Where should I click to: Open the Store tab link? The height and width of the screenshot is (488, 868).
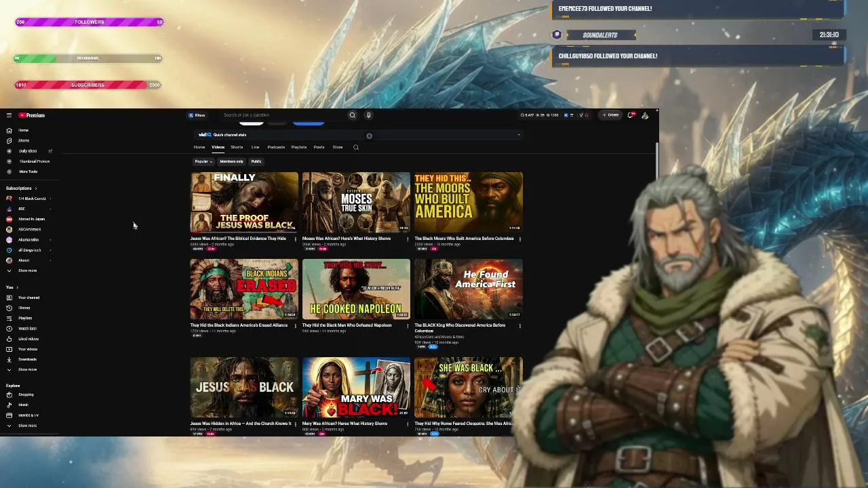338,147
